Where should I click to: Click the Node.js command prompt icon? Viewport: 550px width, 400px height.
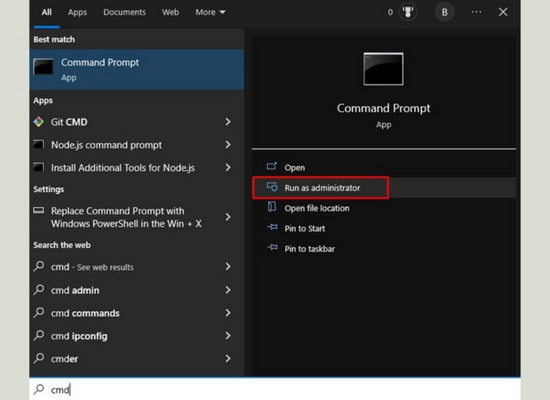tap(39, 145)
